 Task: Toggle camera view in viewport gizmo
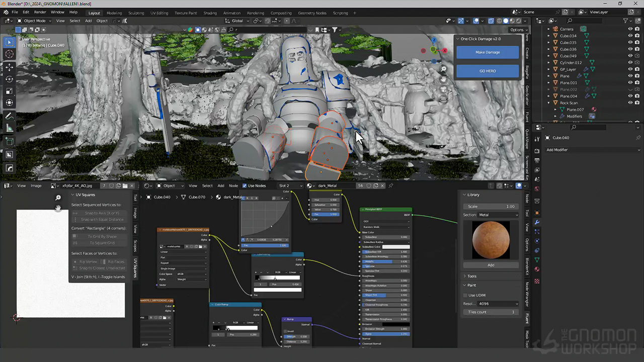click(x=443, y=89)
